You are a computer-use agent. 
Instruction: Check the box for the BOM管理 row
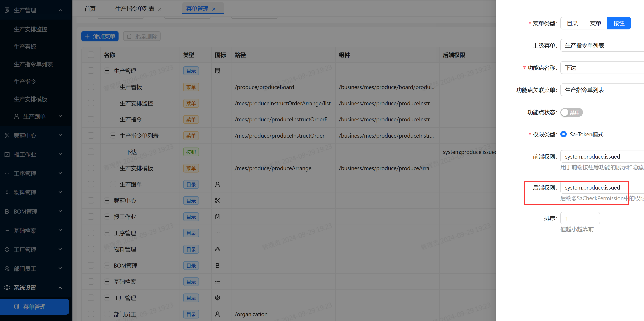(x=91, y=265)
